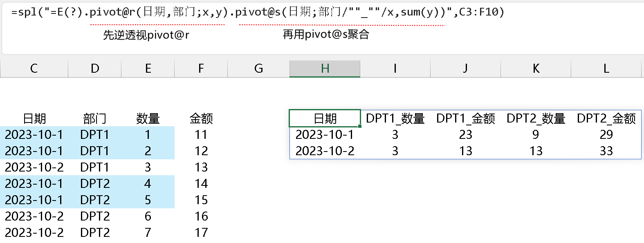Click the 部门 header cell in column D

[95, 118]
